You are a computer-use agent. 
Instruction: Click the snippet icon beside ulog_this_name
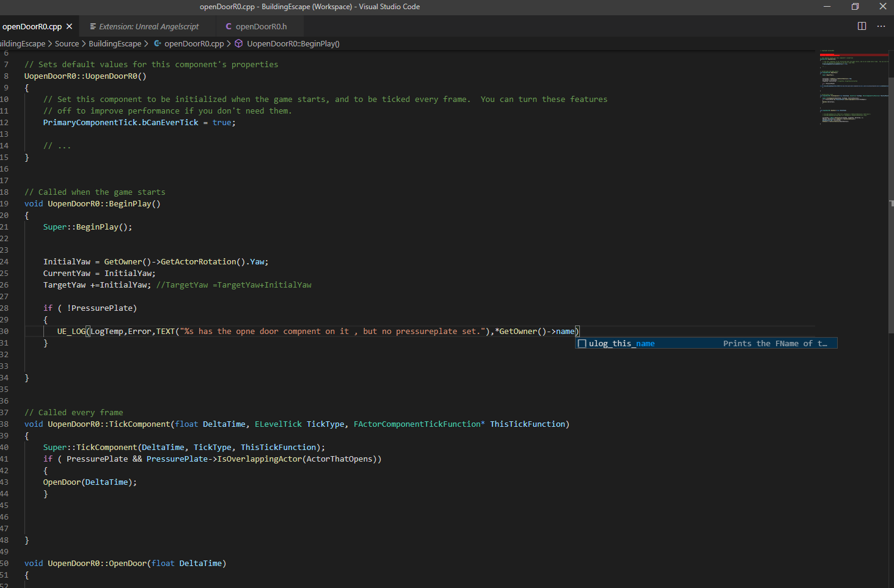(582, 344)
